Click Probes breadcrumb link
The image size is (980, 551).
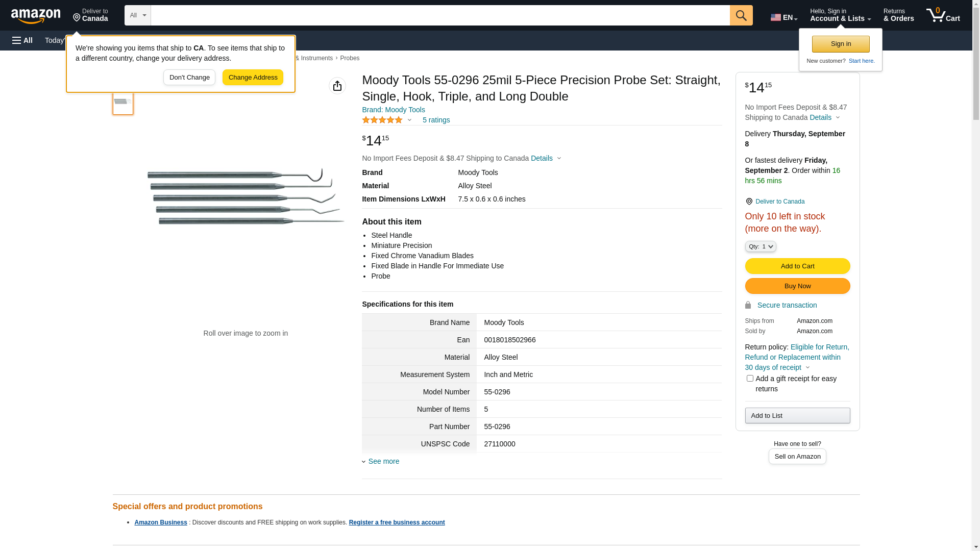pos(350,58)
